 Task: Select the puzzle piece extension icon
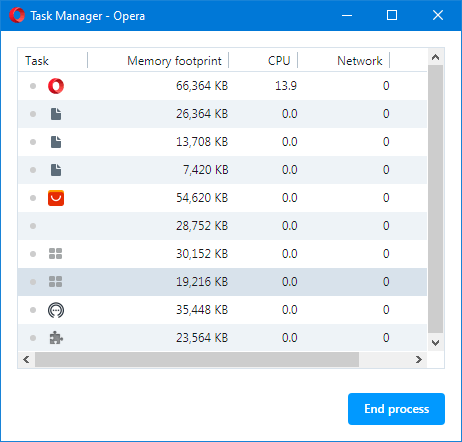pyautogui.click(x=56, y=338)
